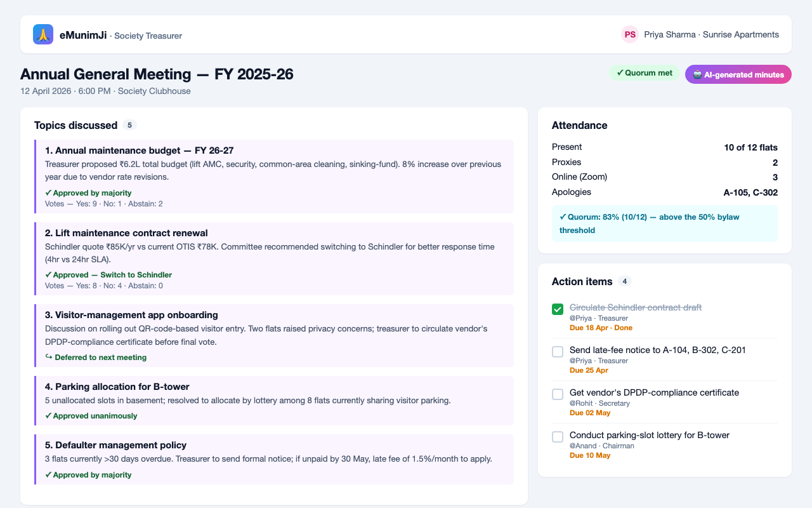The image size is (812, 508).
Task: Click the AI-generated minutes button
Action: (x=738, y=74)
